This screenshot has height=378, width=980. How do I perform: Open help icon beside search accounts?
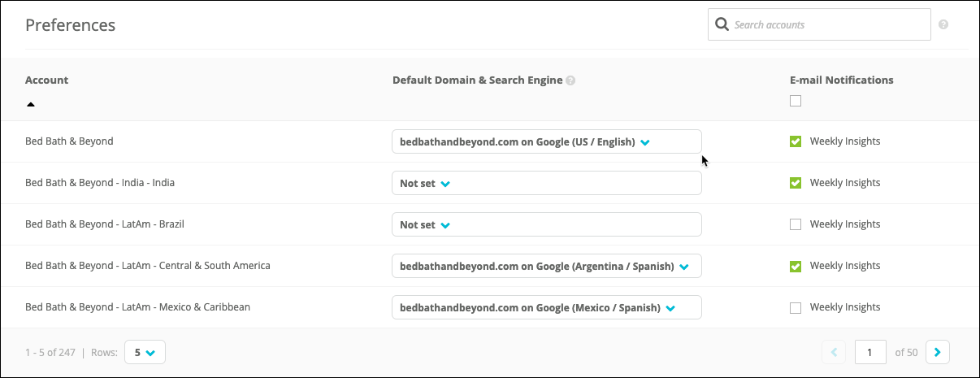point(943,24)
